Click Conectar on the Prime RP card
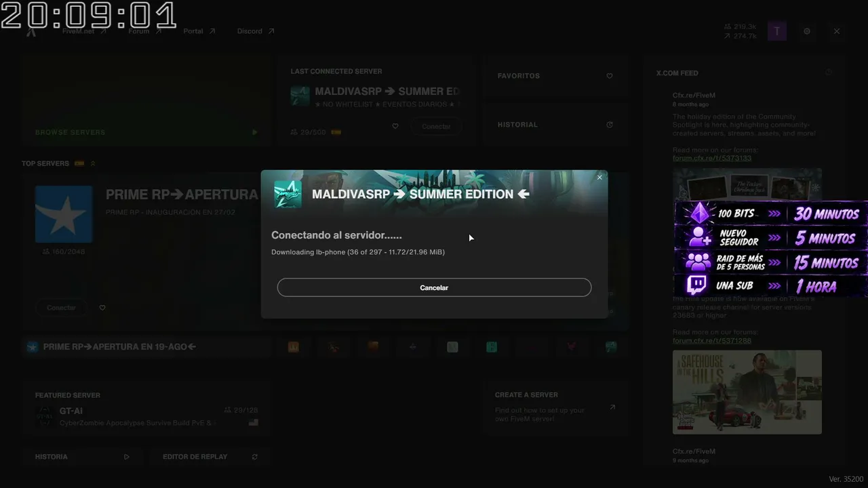The width and height of the screenshot is (868, 488). (61, 308)
